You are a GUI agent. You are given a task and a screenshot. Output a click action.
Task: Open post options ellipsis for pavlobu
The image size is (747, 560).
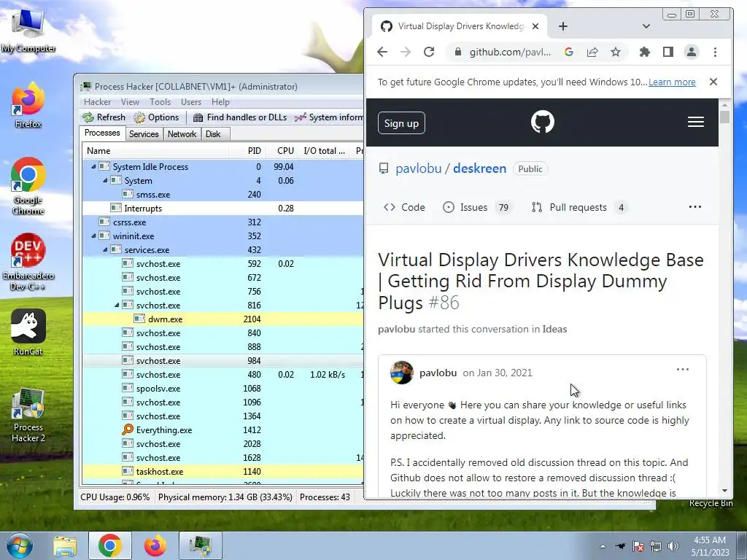[x=683, y=370]
